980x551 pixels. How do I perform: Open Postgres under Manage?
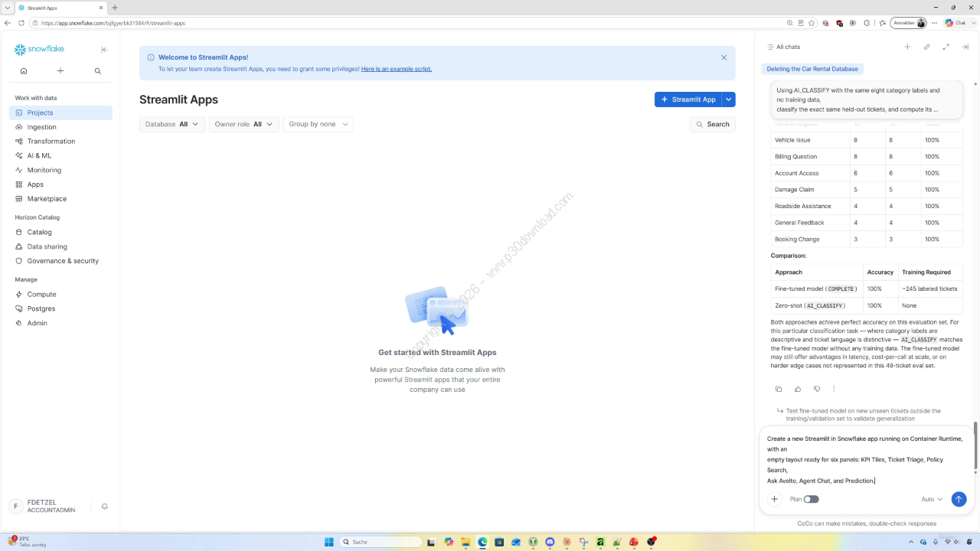pos(60,308)
